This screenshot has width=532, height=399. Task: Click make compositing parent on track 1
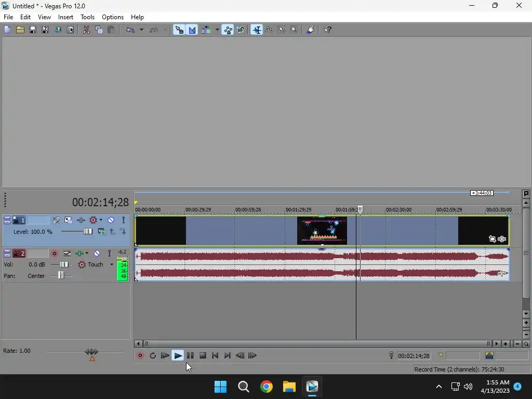tap(112, 231)
